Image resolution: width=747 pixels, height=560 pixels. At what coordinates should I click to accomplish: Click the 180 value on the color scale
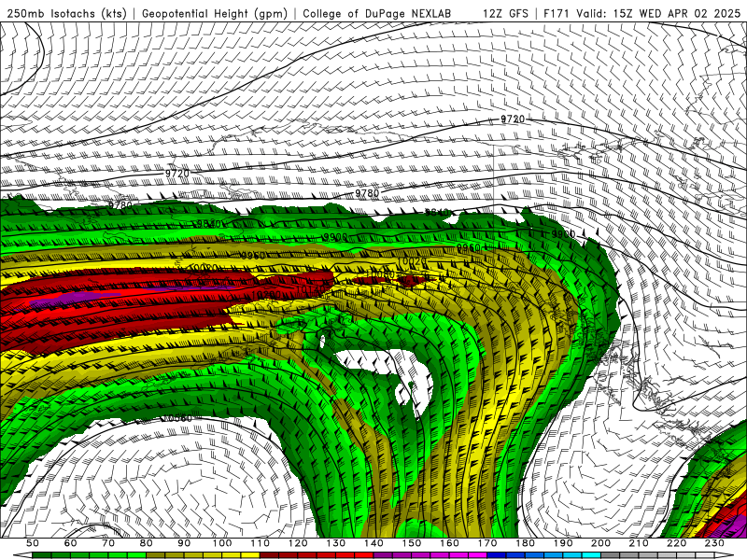click(x=525, y=543)
